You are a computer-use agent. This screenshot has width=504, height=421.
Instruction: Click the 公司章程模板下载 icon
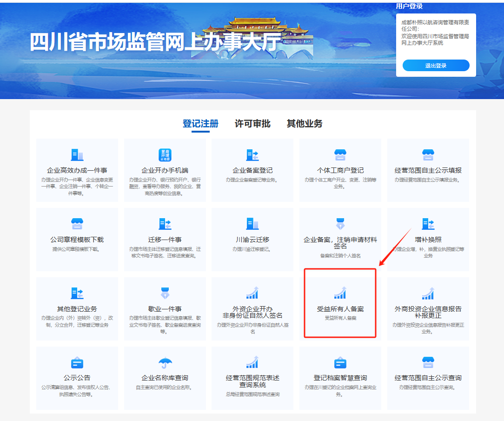[77, 224]
